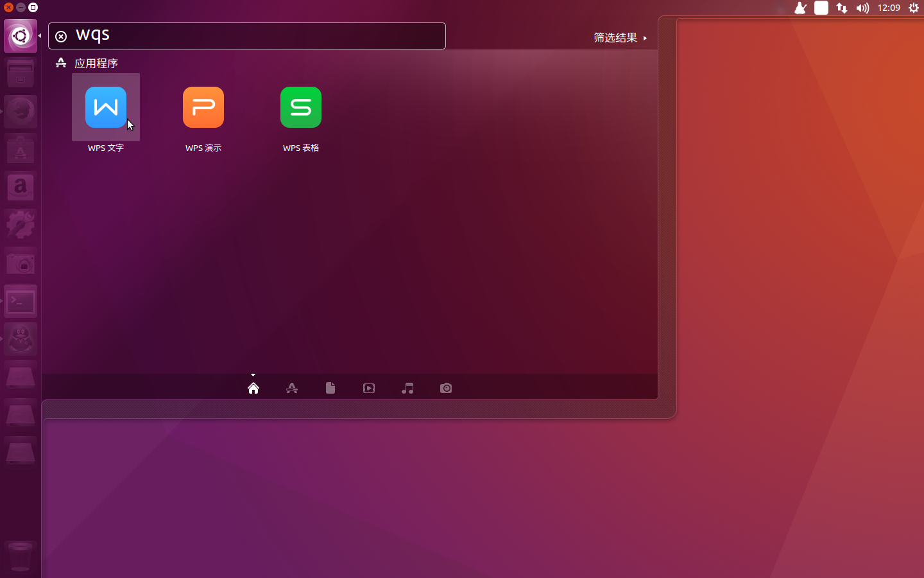The height and width of the screenshot is (578, 924).
Task: Open the Trash in the launcher
Action: (21, 556)
